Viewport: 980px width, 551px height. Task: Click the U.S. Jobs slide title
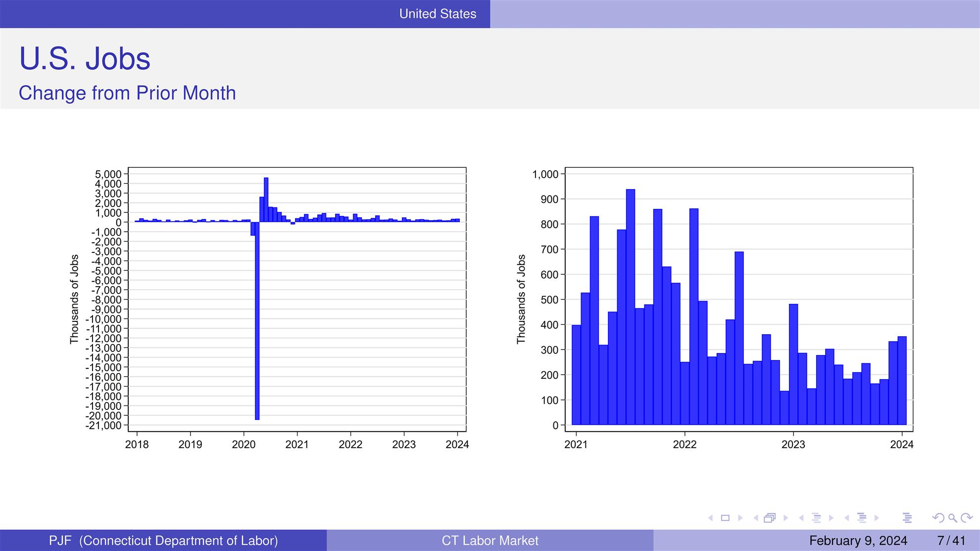[x=85, y=58]
